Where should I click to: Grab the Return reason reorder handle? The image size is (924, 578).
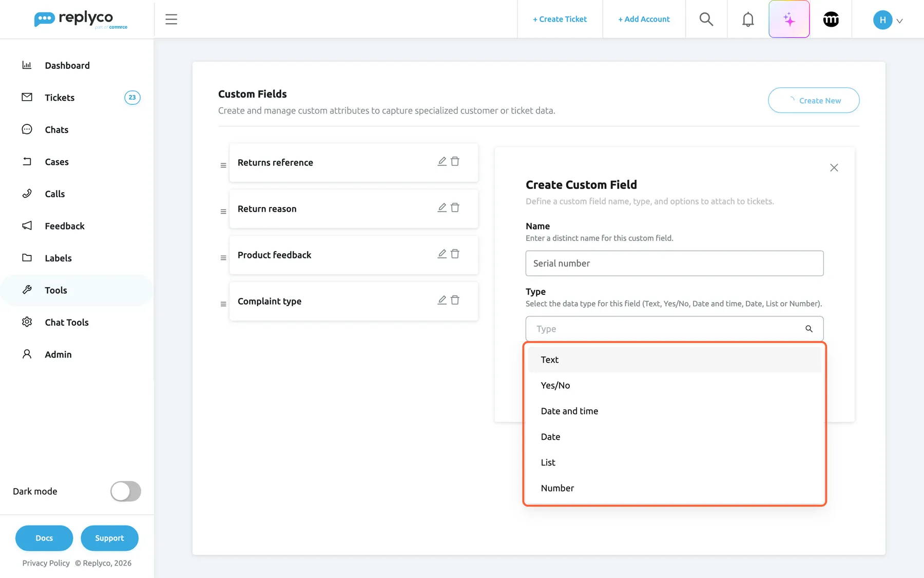pos(223,212)
